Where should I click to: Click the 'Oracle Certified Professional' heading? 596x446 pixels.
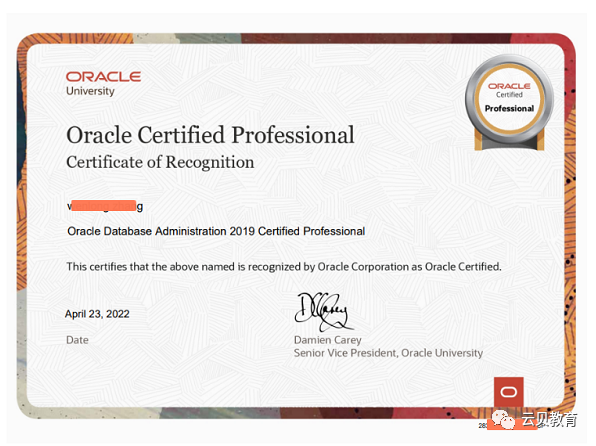(x=210, y=135)
